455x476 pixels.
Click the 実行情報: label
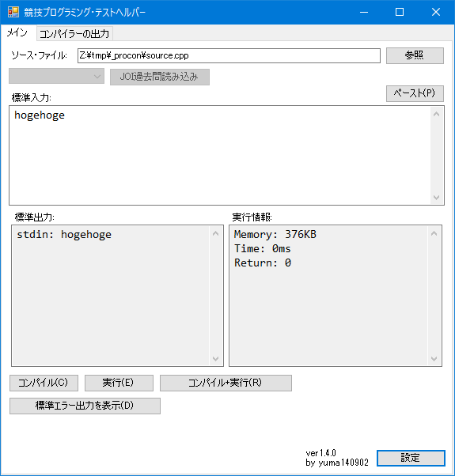pos(252,217)
